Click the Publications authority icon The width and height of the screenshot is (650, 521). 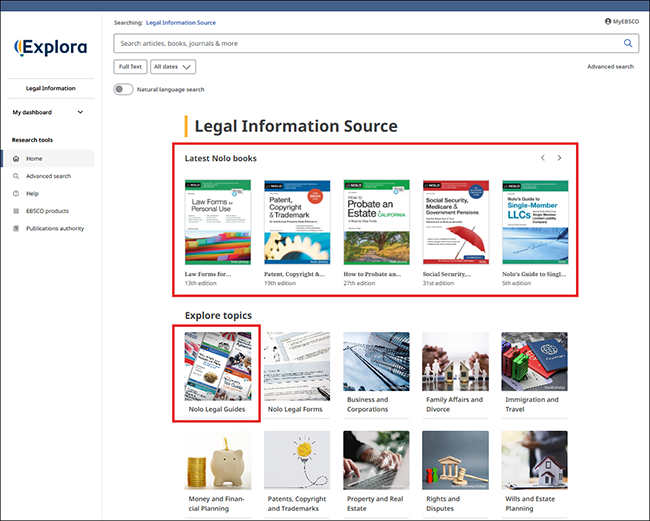[16, 228]
